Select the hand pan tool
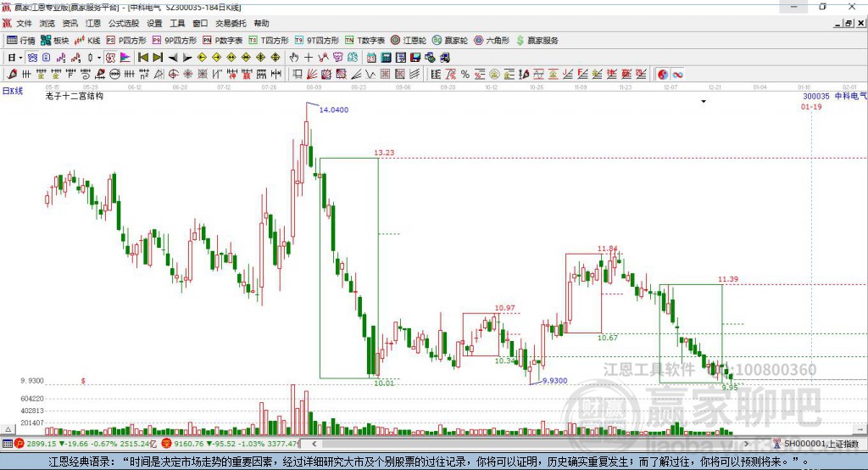Viewport: 868px width, 470px height. (x=293, y=57)
